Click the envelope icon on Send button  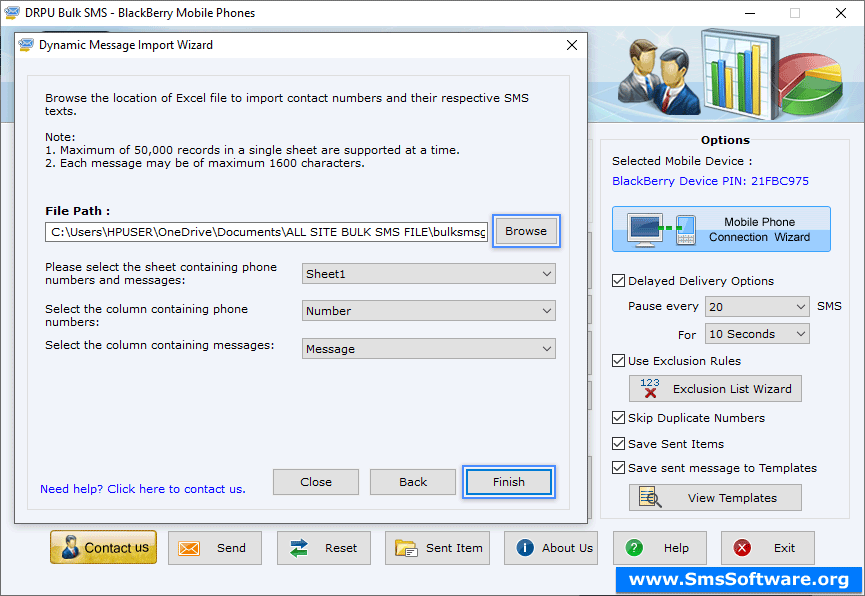click(x=189, y=548)
